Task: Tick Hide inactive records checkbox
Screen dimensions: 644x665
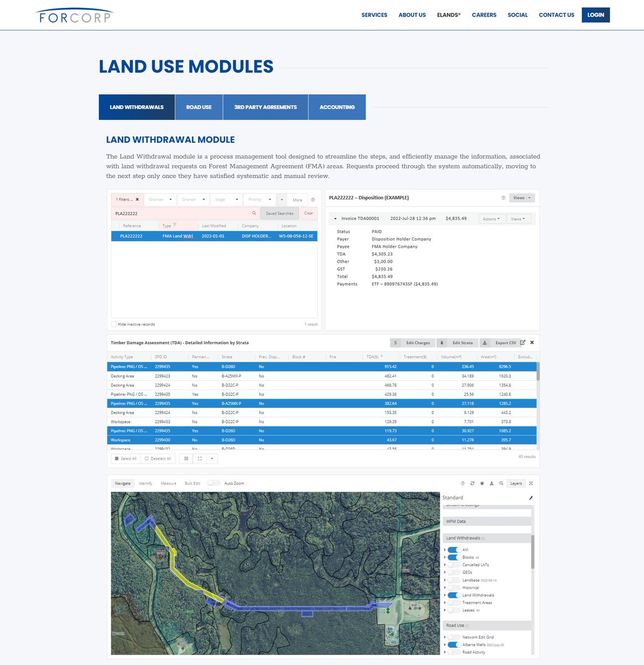Action: click(114, 324)
